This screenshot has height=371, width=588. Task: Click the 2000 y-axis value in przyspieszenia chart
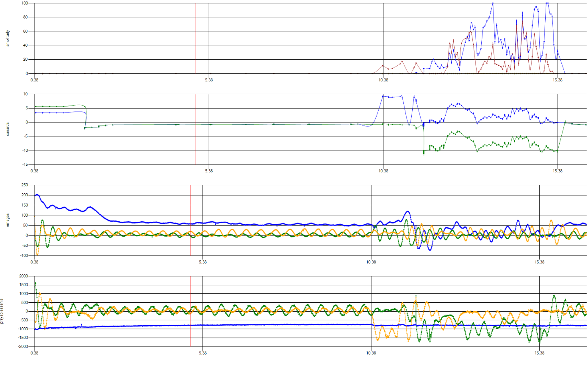pyautogui.click(x=23, y=276)
